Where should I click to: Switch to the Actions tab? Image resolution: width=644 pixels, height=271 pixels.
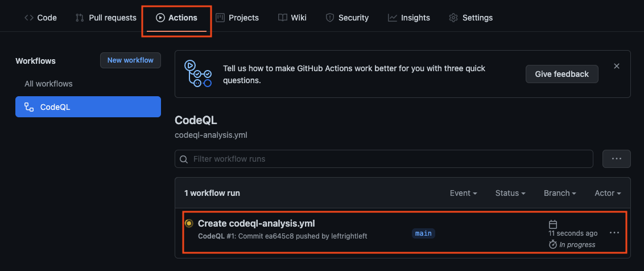176,18
